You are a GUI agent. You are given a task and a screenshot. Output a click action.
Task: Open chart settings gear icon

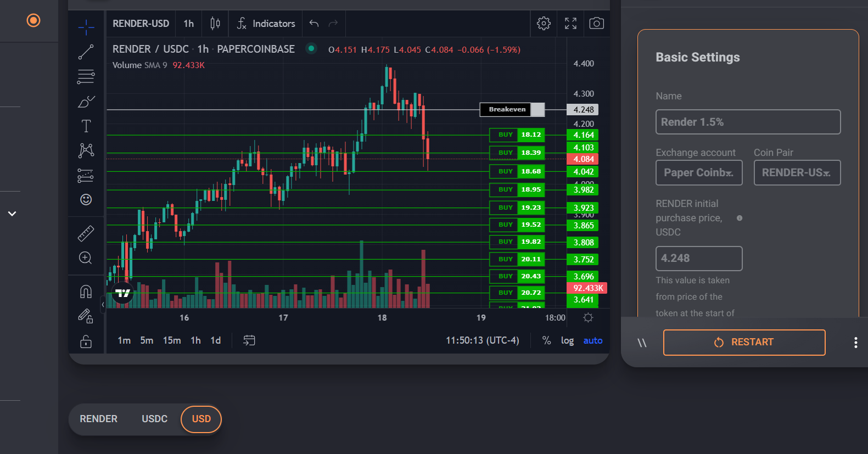[x=544, y=23]
